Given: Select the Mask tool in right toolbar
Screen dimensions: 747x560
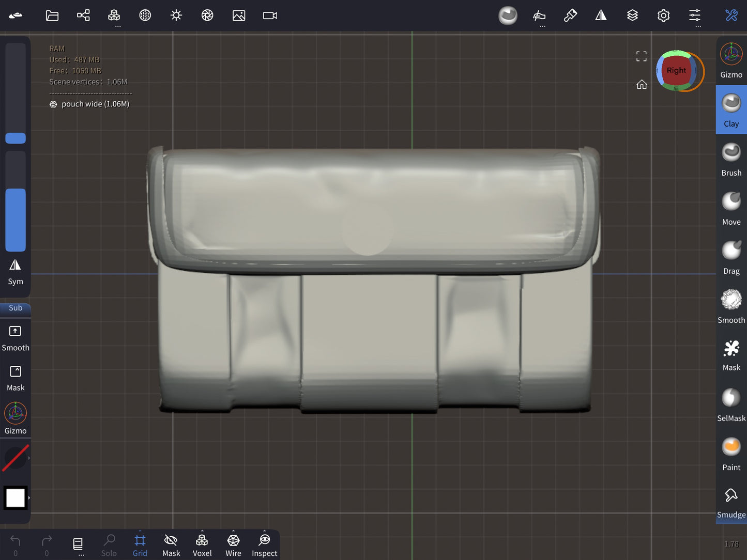Looking at the screenshot, I should (731, 355).
